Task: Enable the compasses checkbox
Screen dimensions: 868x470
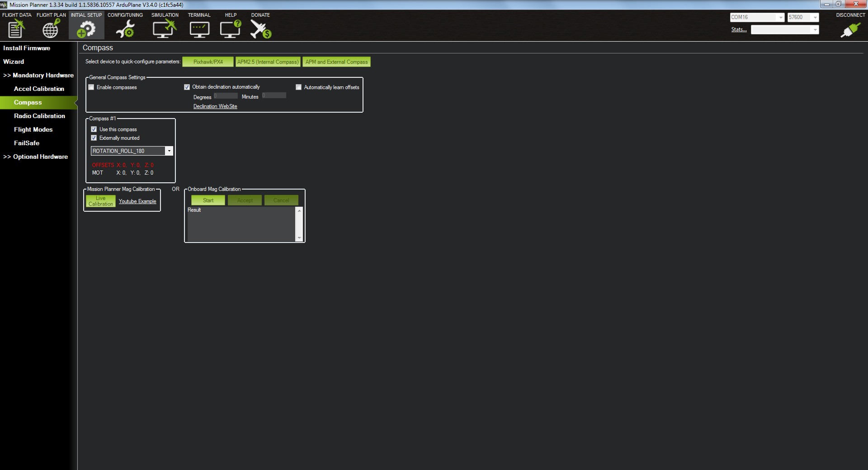Action: click(91, 87)
